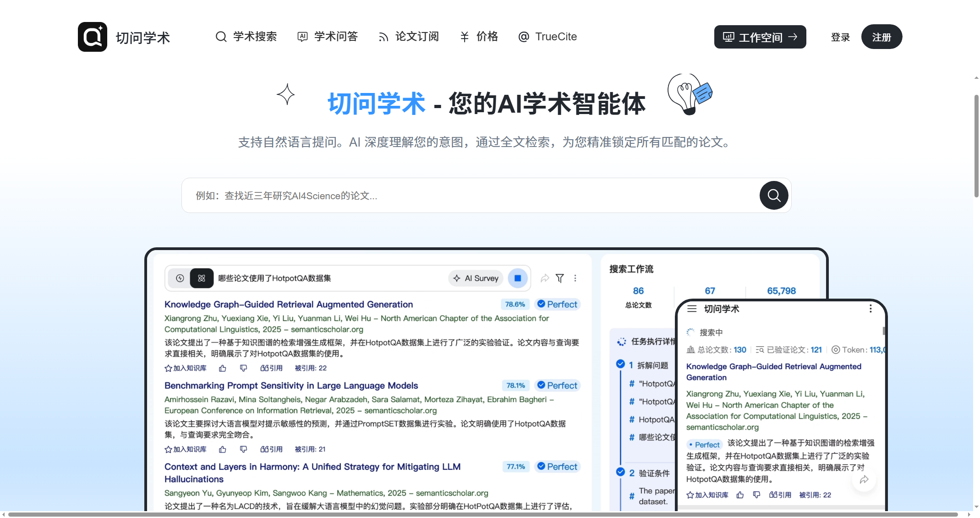
Task: Click the blue stop button in the query bar
Action: point(518,278)
